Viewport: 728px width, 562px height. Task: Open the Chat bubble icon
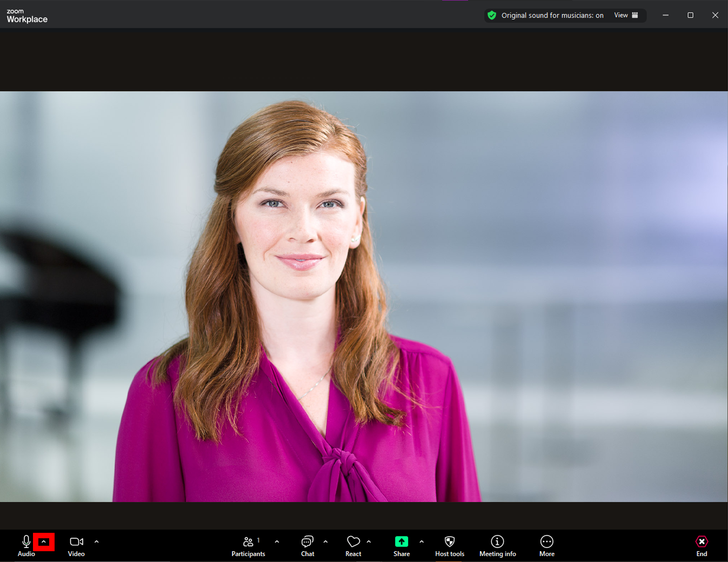(307, 541)
